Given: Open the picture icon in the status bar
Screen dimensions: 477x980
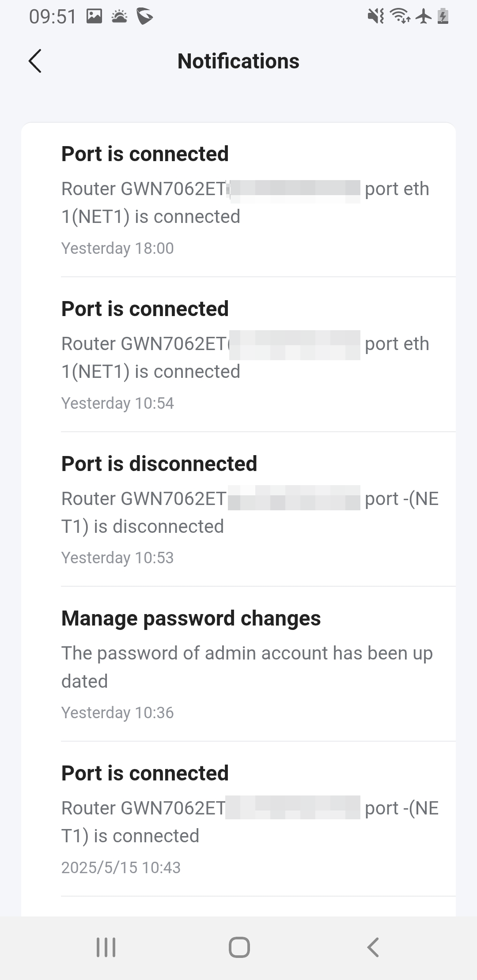Looking at the screenshot, I should click(x=94, y=17).
